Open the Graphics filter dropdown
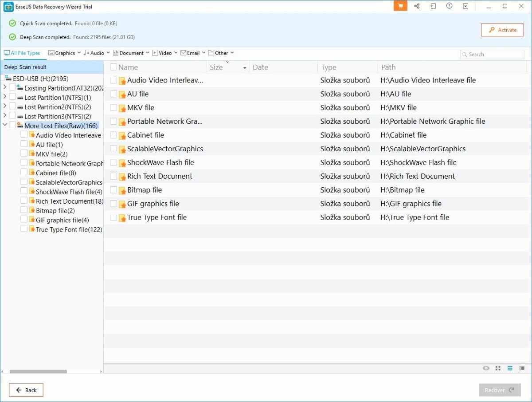 [79, 53]
